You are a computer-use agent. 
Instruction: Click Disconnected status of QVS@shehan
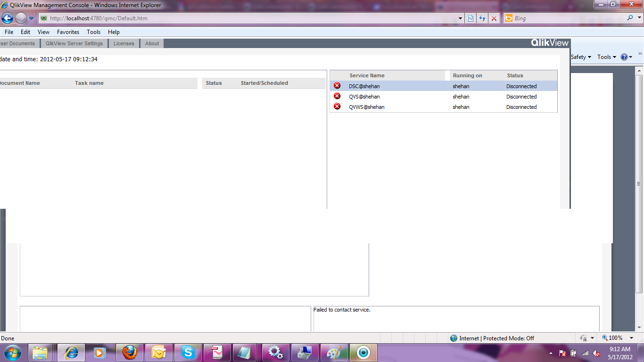pos(521,97)
